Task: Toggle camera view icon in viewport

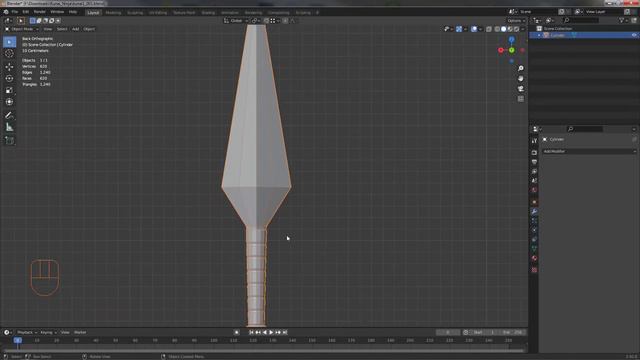Action: pyautogui.click(x=521, y=89)
